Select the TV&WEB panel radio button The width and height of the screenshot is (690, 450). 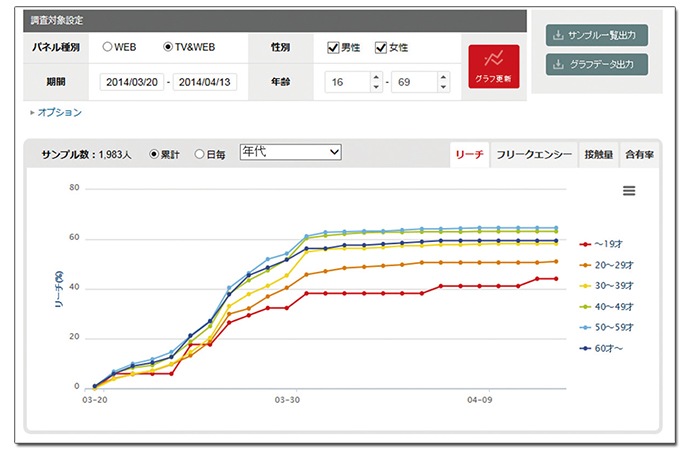pyautogui.click(x=168, y=47)
